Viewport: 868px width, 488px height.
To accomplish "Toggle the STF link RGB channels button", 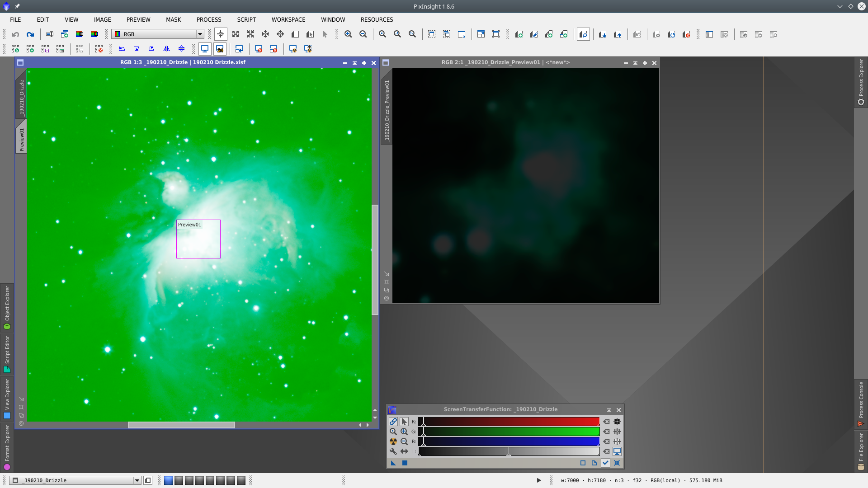I will point(393,422).
